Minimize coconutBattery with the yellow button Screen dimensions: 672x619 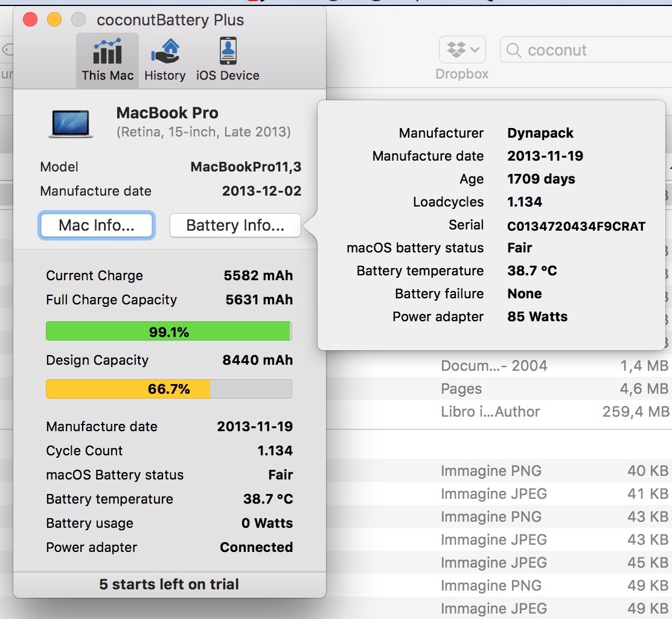54,19
